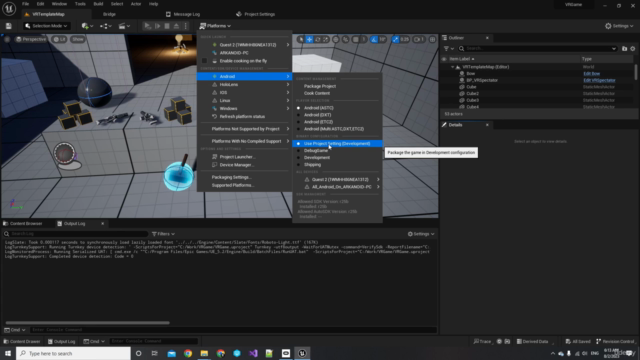Click Cook Content menu entry
Viewport: 640px width, 360px height.
[x=317, y=93]
